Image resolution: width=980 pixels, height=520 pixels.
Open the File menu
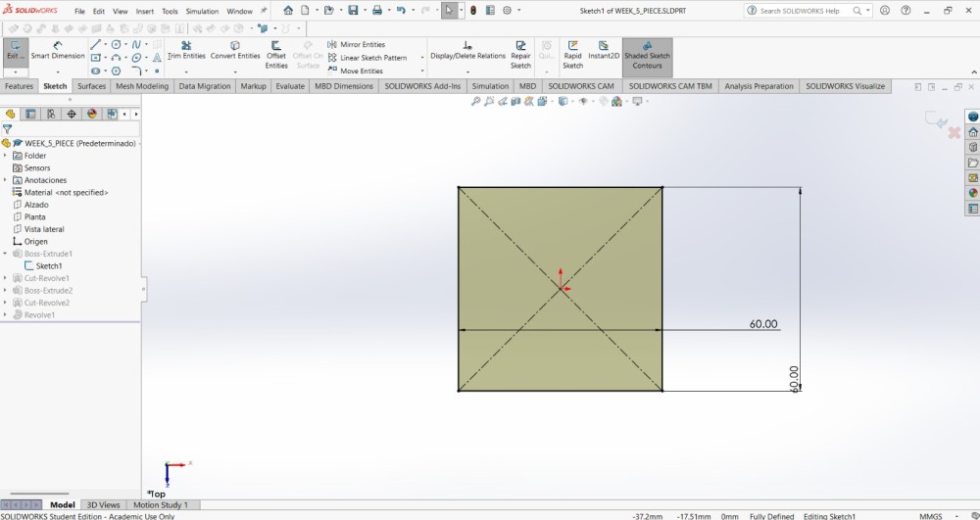pos(79,11)
